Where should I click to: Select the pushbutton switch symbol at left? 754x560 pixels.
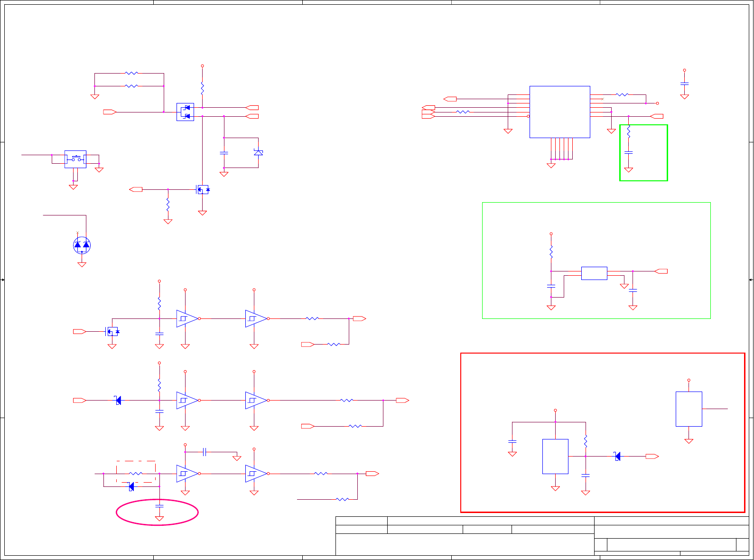coord(75,159)
